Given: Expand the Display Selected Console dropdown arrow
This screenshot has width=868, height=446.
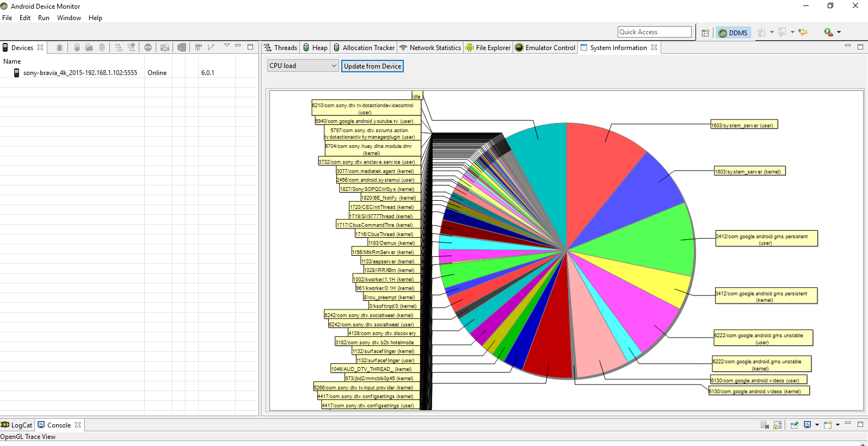Looking at the screenshot, I should pos(817,425).
